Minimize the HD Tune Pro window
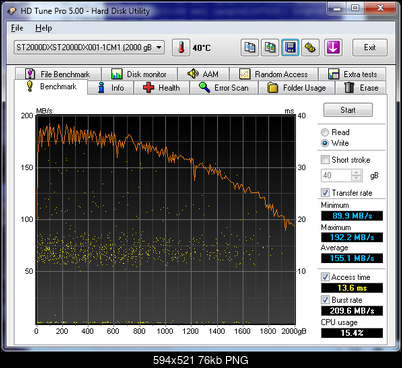The width and height of the screenshot is (402, 368). pos(337,8)
